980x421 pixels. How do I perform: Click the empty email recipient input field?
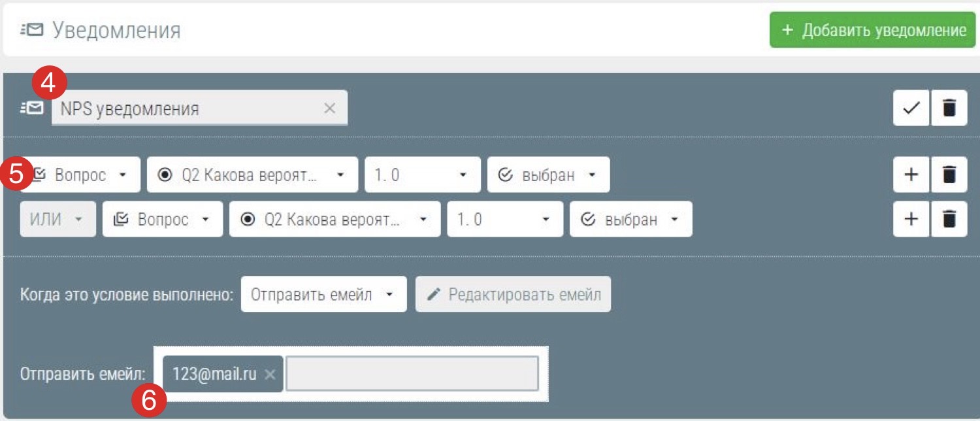[x=412, y=374]
